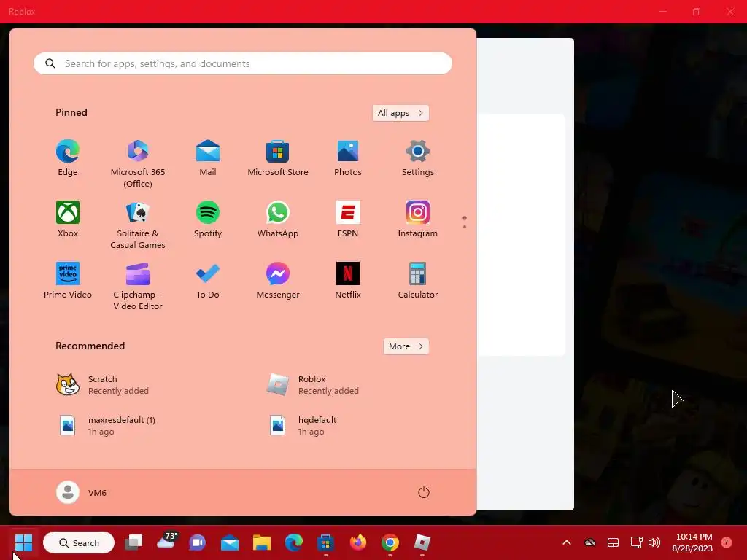Launch the Xbox app

pyautogui.click(x=68, y=219)
